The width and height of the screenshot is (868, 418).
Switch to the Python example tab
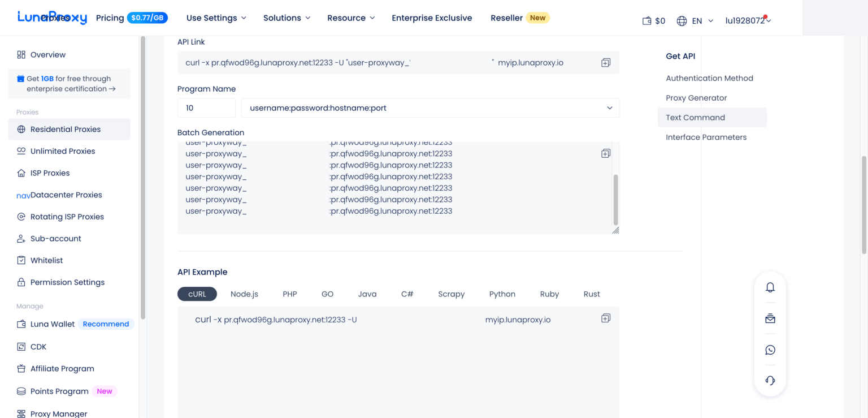tap(502, 294)
